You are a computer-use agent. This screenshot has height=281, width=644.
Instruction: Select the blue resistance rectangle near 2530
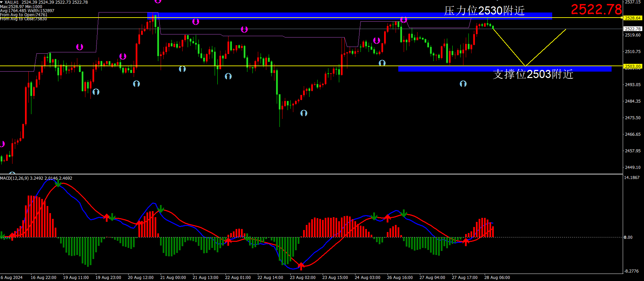(350, 16)
